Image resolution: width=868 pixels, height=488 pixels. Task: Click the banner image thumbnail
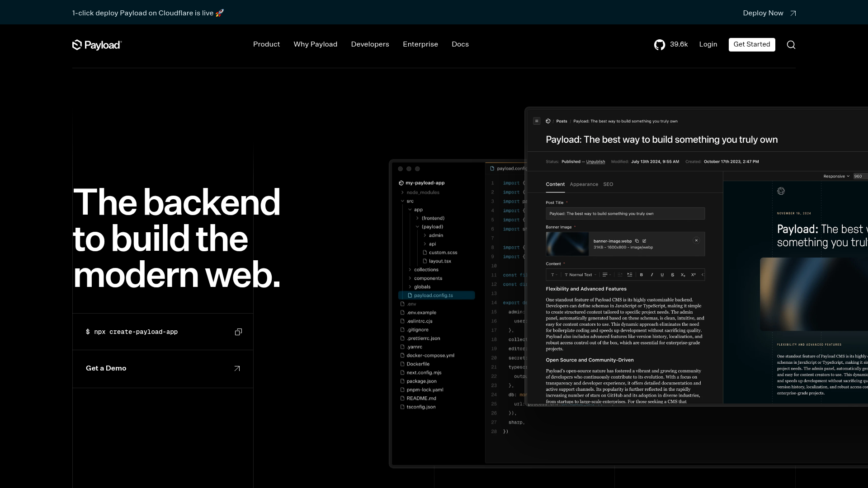coord(567,244)
